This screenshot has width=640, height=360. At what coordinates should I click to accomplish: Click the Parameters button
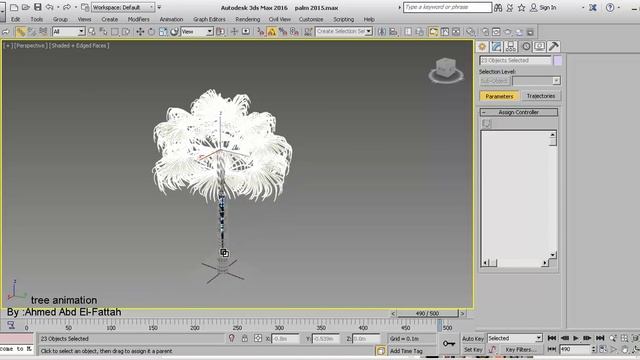pos(499,96)
